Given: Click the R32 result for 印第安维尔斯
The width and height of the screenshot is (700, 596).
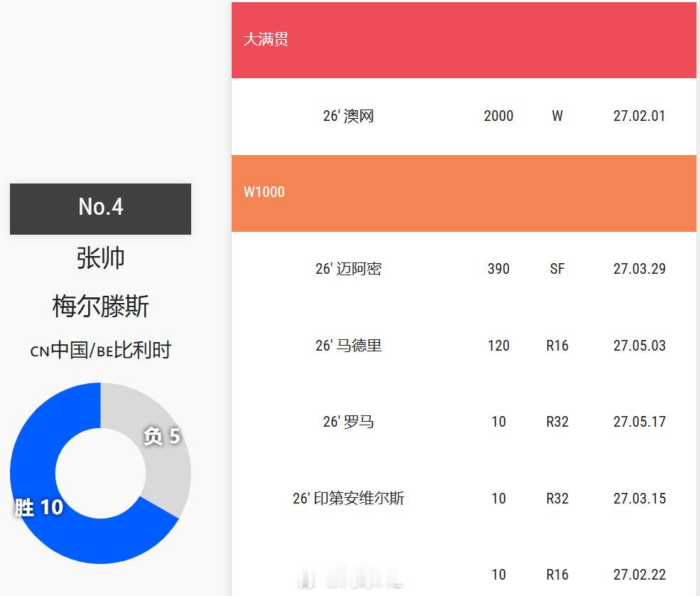Looking at the screenshot, I should [x=557, y=499].
